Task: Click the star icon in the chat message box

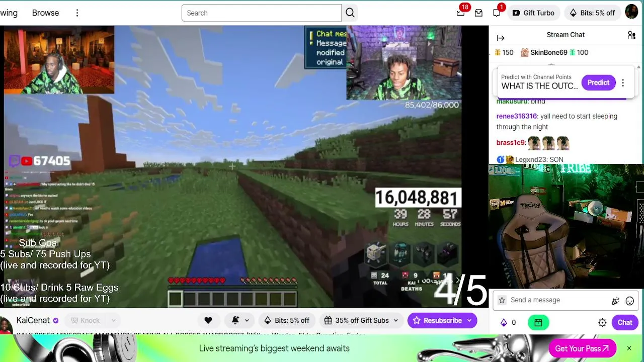Action: coord(502,300)
